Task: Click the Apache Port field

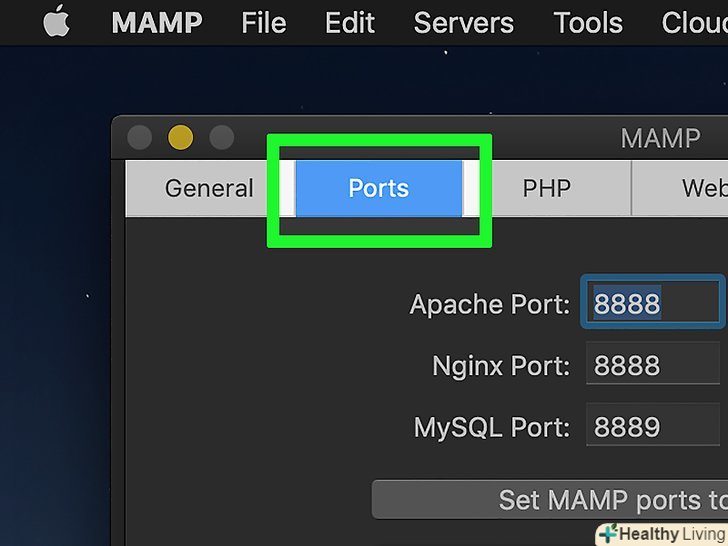Action: click(652, 303)
